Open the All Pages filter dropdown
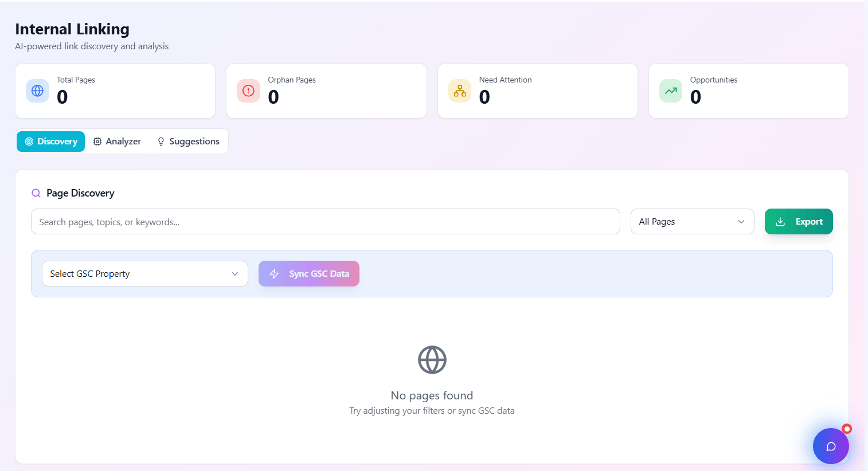The height and width of the screenshot is (471, 868). pos(692,221)
